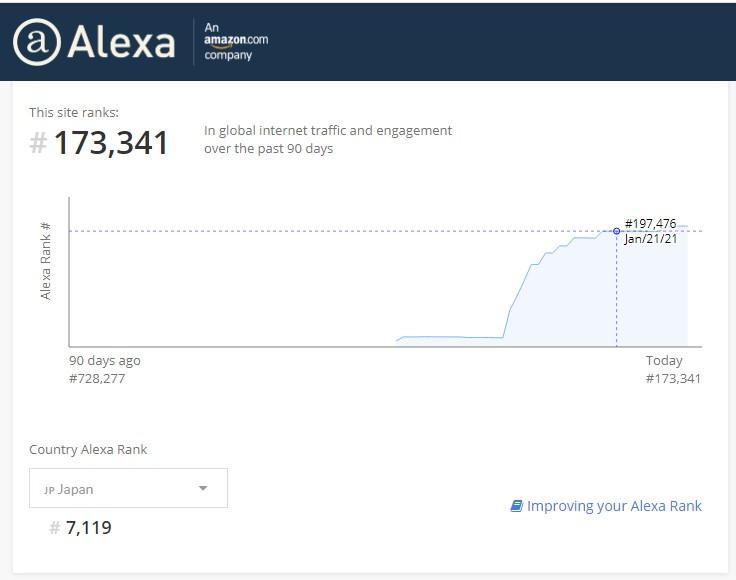Screen dimensions: 736x580
Task: Click the #197,476 chart tooltip value
Action: (650, 223)
